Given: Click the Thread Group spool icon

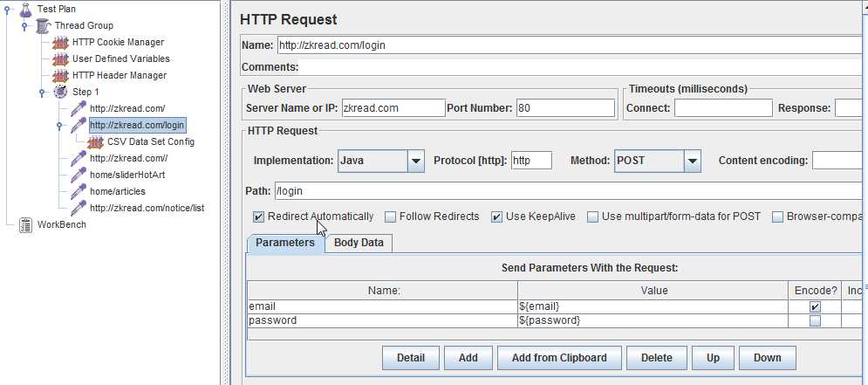Looking at the screenshot, I should coord(44,25).
